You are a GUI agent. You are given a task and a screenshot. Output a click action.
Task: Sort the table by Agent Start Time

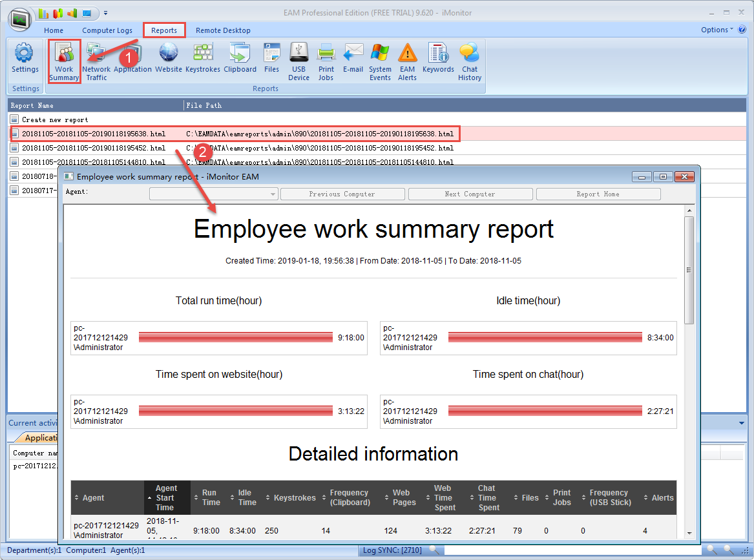tap(167, 498)
